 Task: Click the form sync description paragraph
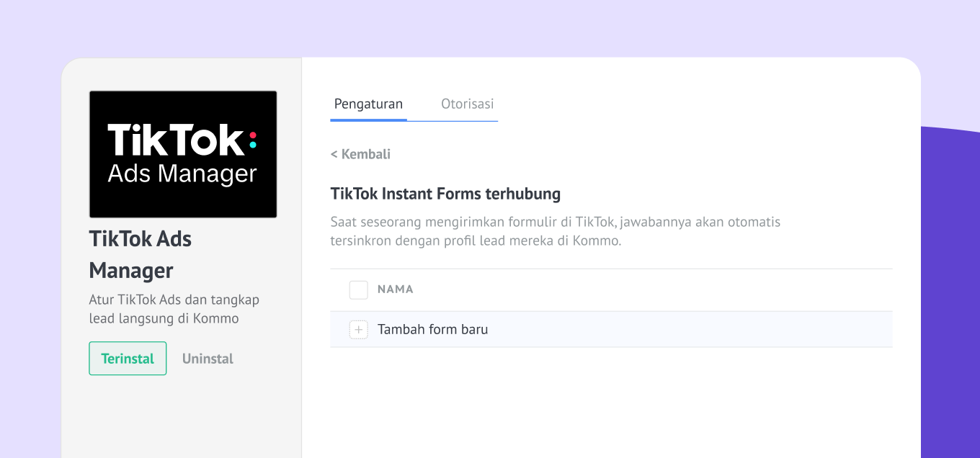click(555, 231)
